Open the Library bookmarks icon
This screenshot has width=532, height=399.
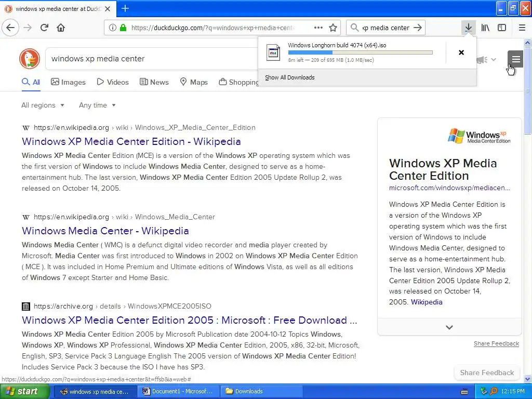click(x=485, y=28)
